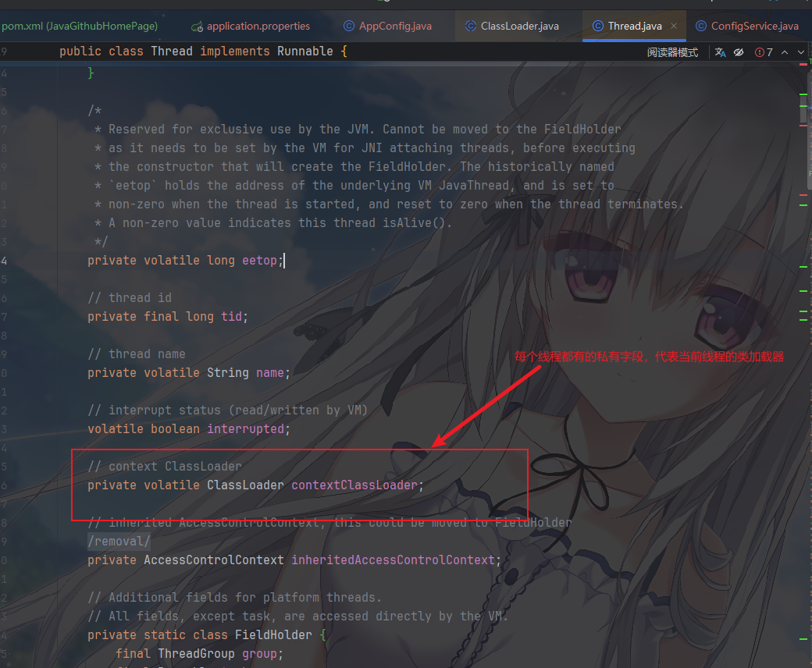Toggle the crossed-eye inspection visibility icon
This screenshot has width=812, height=668.
click(738, 52)
